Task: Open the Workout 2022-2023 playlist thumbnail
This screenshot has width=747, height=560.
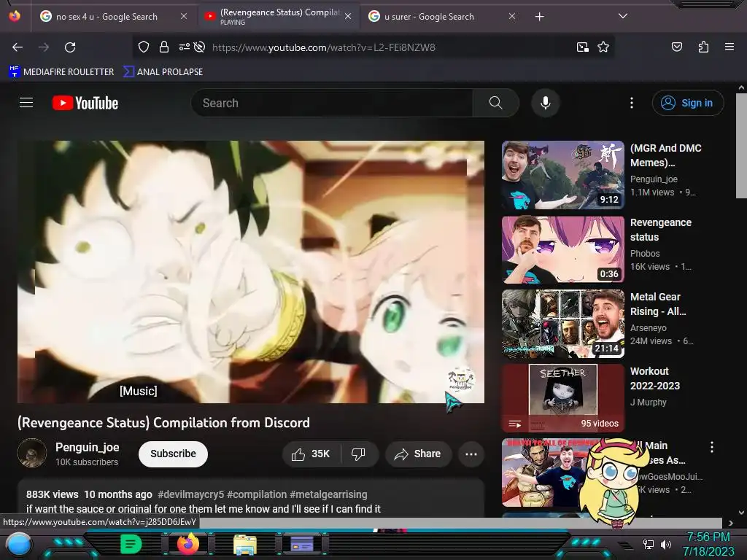Action: (x=562, y=398)
